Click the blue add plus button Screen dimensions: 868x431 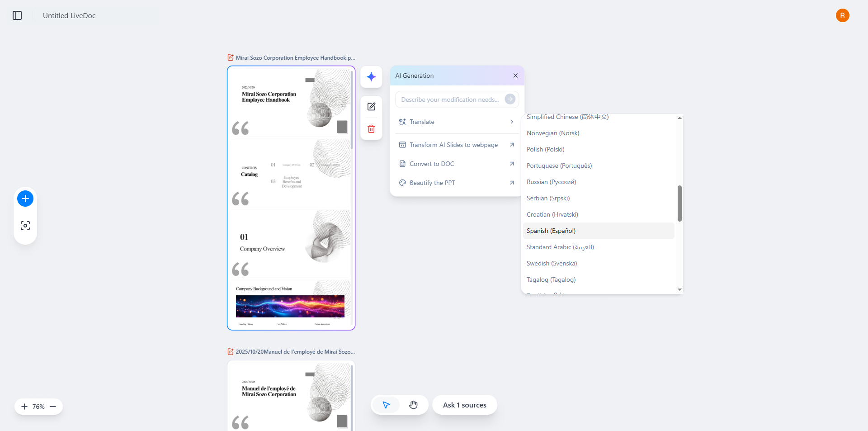pos(25,199)
